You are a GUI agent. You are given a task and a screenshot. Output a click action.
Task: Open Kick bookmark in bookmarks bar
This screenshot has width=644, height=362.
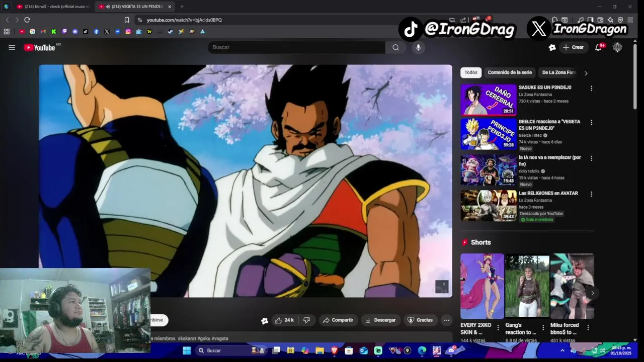(x=54, y=31)
